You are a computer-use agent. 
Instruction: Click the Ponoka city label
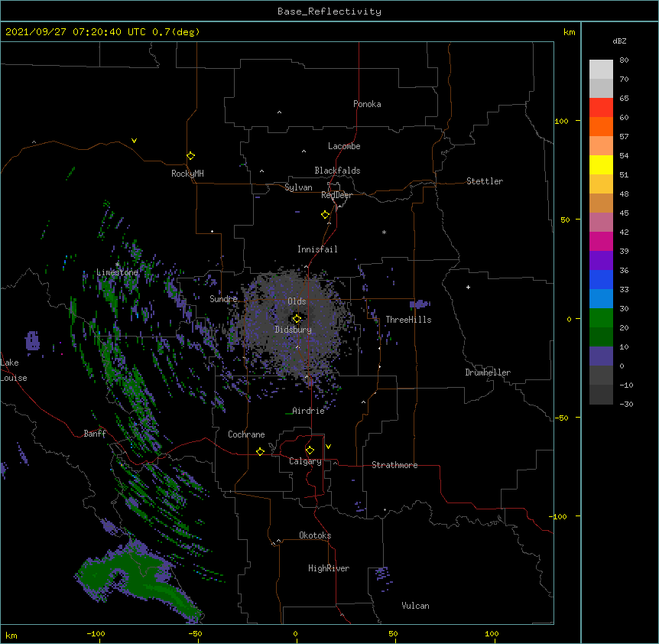tap(367, 104)
